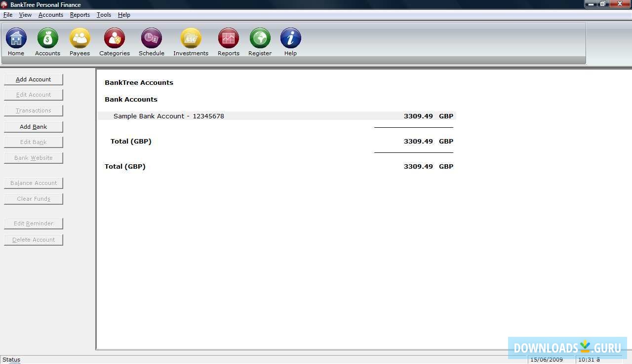Go to Investments via toolbar icon

click(191, 38)
